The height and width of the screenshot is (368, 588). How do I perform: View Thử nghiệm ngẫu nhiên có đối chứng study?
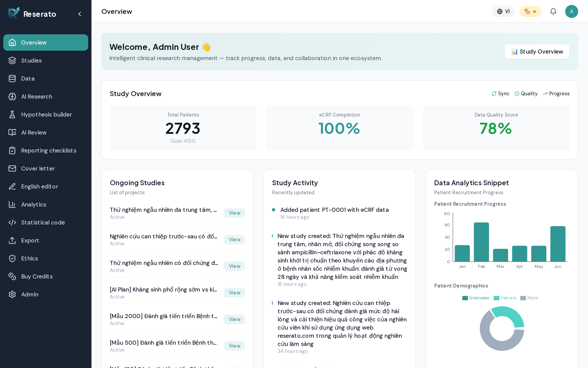(234, 266)
